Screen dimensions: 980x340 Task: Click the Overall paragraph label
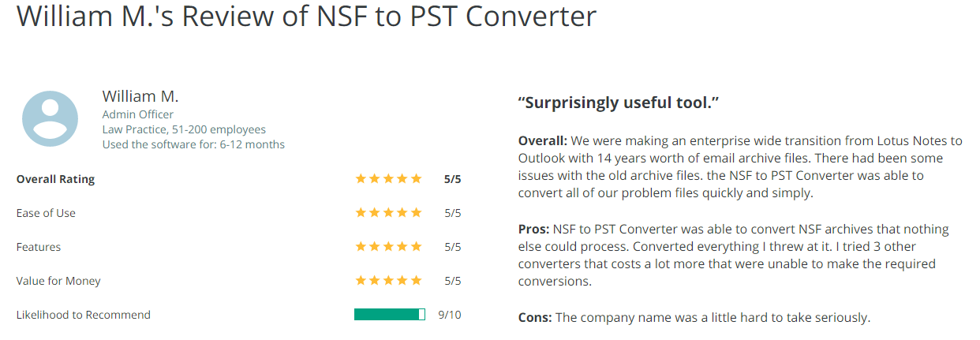[x=543, y=140]
